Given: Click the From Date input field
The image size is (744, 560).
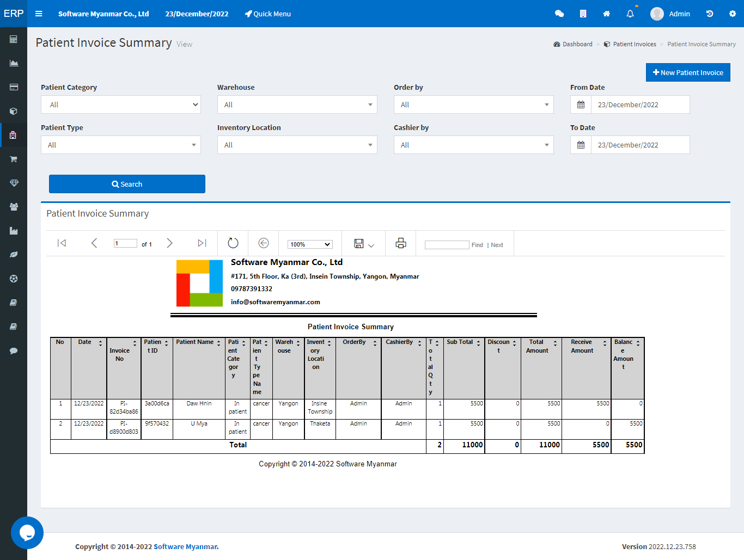Looking at the screenshot, I should (641, 104).
